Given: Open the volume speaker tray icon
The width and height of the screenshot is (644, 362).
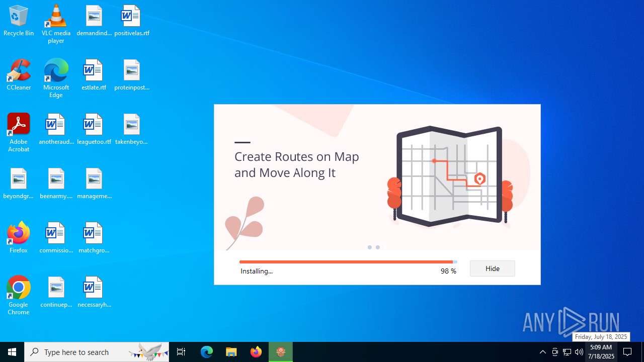Looking at the screenshot, I should (579, 352).
